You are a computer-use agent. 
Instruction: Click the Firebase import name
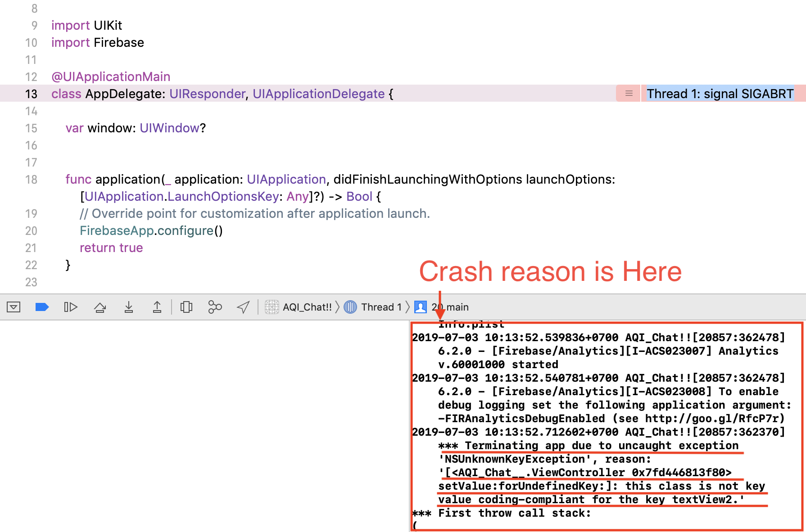pos(119,42)
